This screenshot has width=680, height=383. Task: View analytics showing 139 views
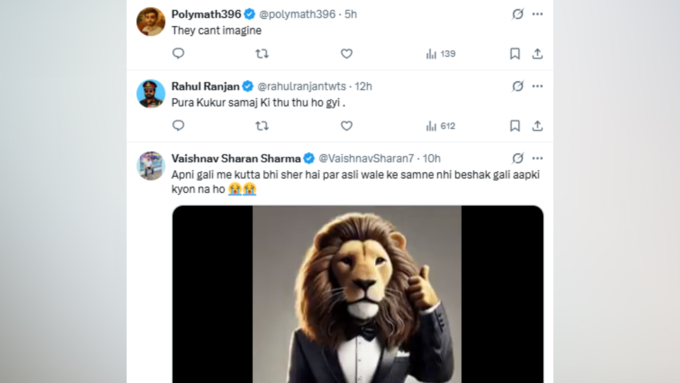tap(441, 54)
